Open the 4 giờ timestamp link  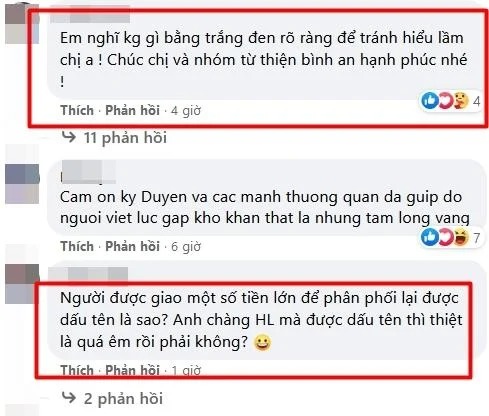point(186,111)
